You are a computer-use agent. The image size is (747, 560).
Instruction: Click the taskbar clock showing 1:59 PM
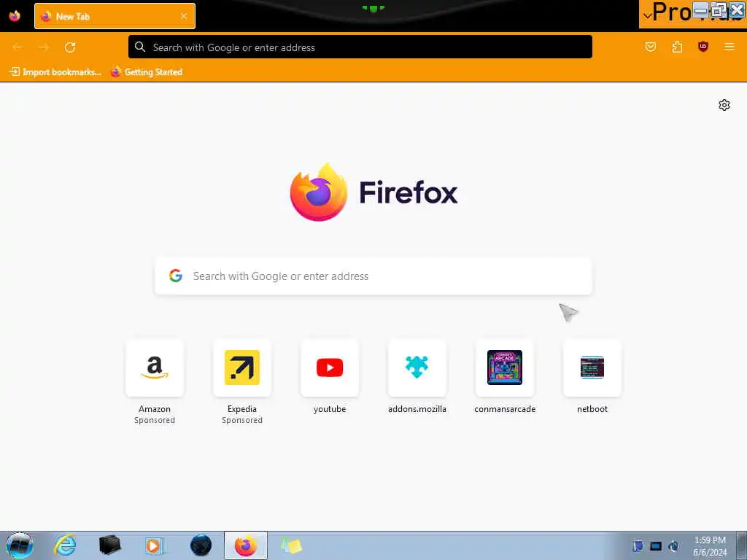[x=710, y=546]
